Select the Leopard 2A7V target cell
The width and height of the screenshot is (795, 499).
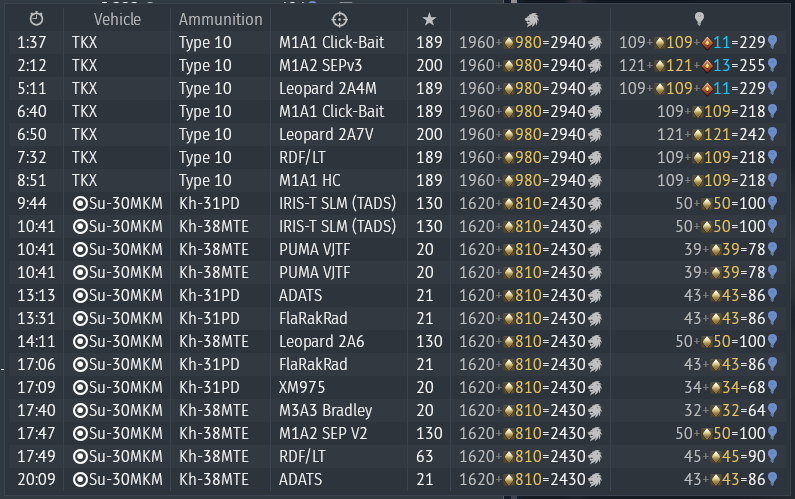326,134
